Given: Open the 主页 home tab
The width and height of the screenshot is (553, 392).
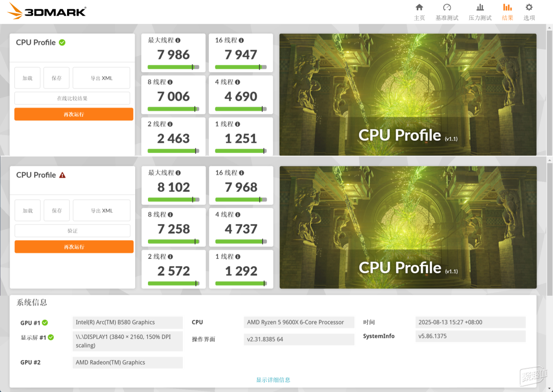Looking at the screenshot, I should (419, 12).
